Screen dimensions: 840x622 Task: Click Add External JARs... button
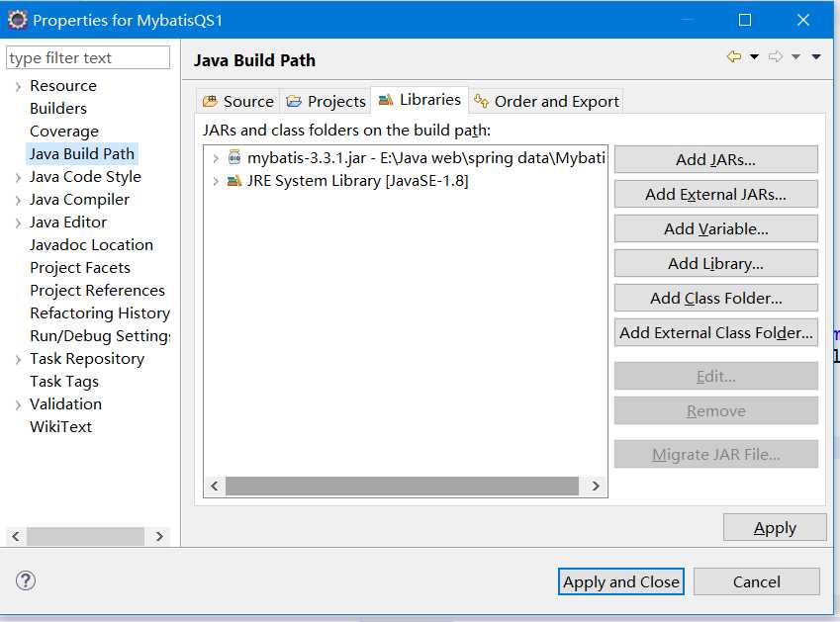coord(715,194)
